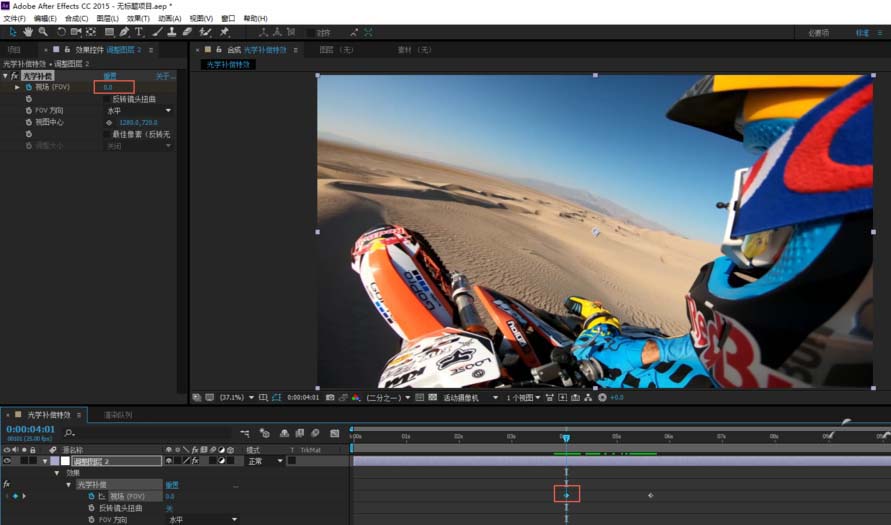Click 关于 link for 光学补偿 effect
Viewport: 891px width, 525px height.
point(164,76)
